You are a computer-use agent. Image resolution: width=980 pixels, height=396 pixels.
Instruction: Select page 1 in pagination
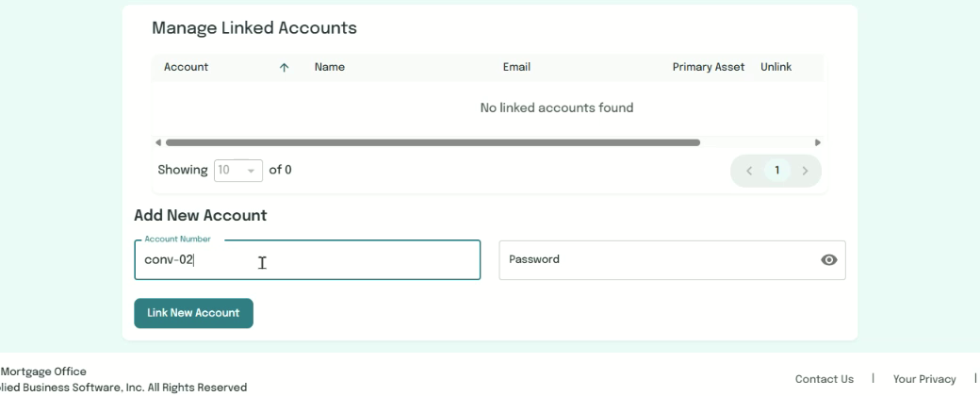pyautogui.click(x=777, y=171)
